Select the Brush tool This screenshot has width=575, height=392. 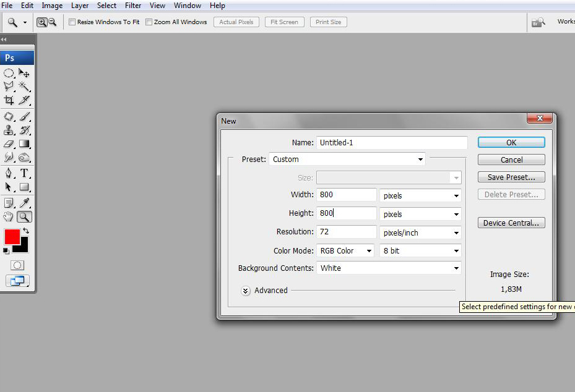pos(24,116)
